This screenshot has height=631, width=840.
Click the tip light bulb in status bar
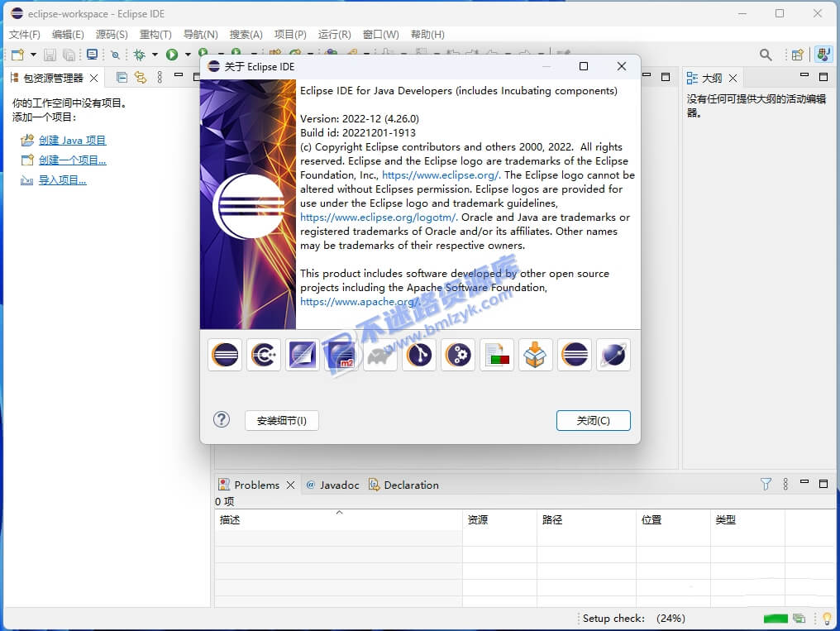click(x=827, y=619)
